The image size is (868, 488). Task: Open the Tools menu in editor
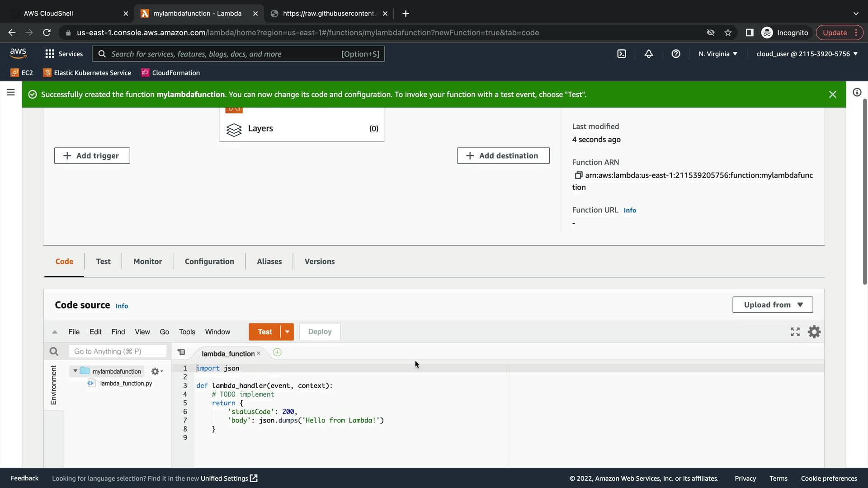click(187, 332)
